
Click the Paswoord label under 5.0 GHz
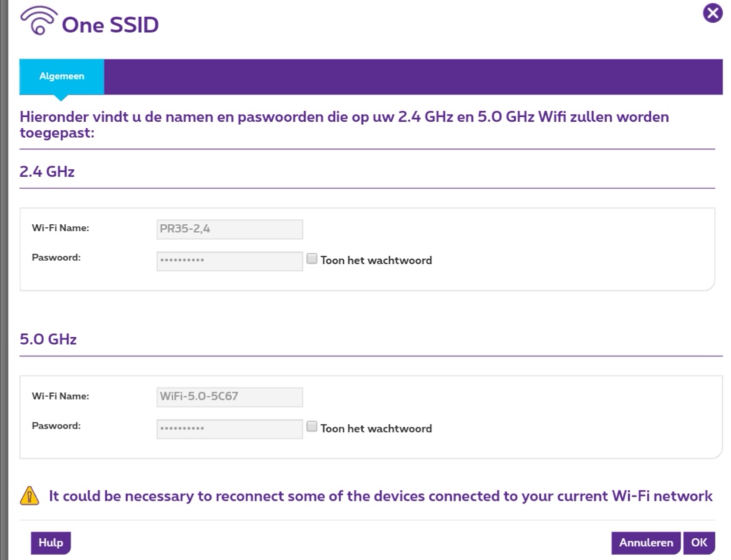point(56,425)
